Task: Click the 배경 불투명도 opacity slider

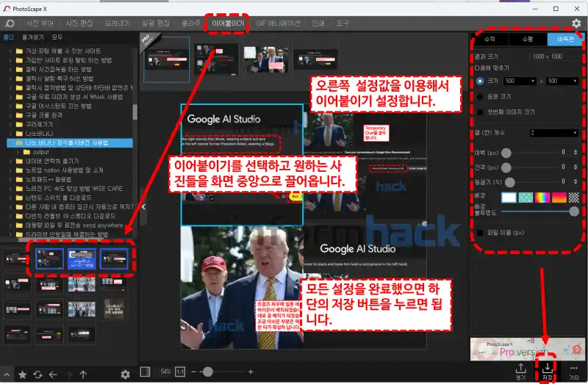Action: (x=540, y=211)
